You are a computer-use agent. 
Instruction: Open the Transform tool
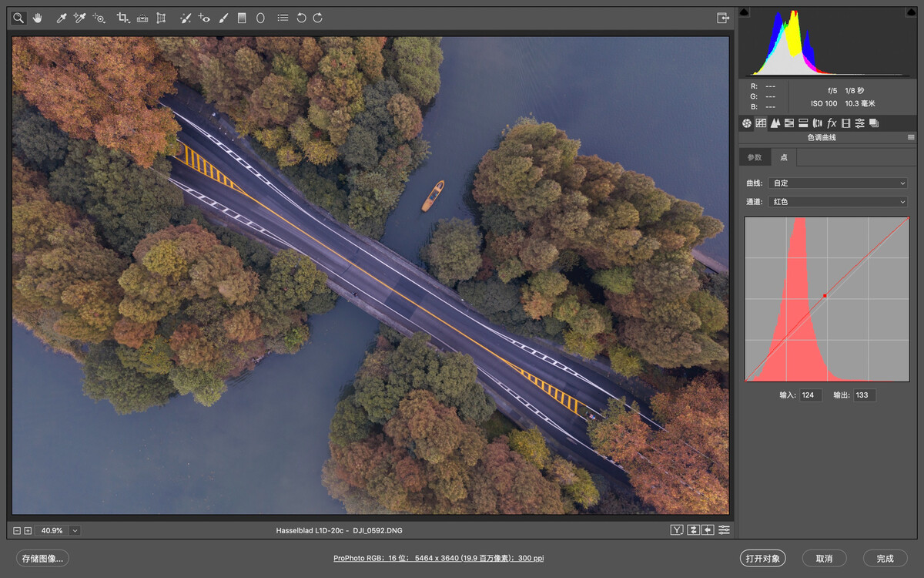pyautogui.click(x=161, y=18)
